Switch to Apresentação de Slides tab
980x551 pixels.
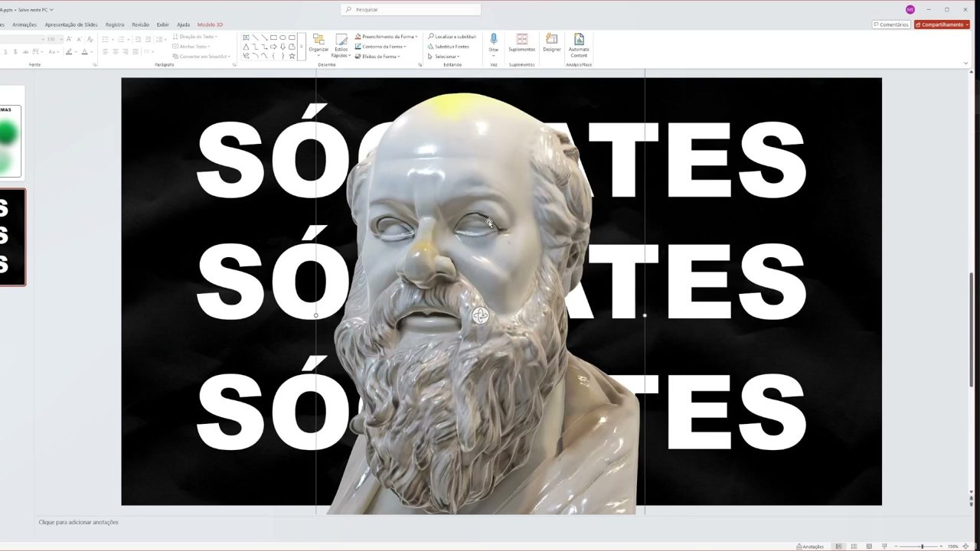coord(71,24)
